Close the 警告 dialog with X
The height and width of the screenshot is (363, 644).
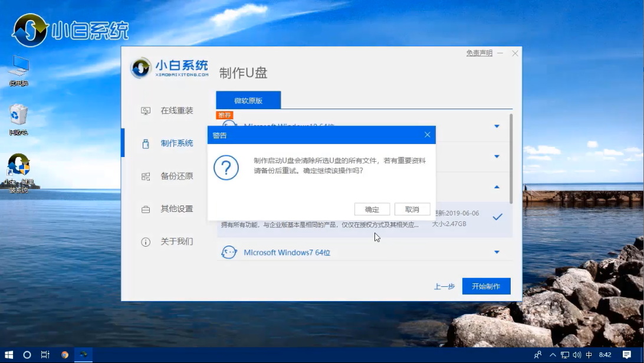[x=428, y=135]
